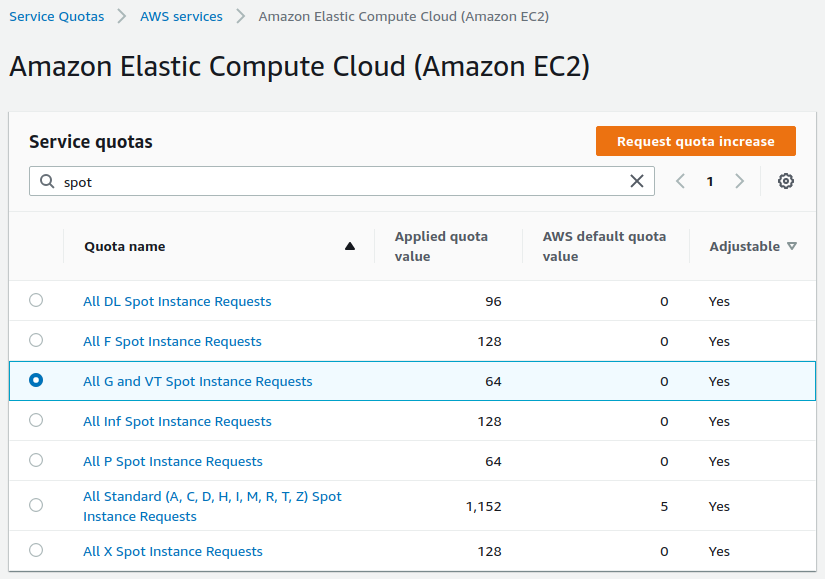Open table preferences via the gear icon

click(x=786, y=181)
